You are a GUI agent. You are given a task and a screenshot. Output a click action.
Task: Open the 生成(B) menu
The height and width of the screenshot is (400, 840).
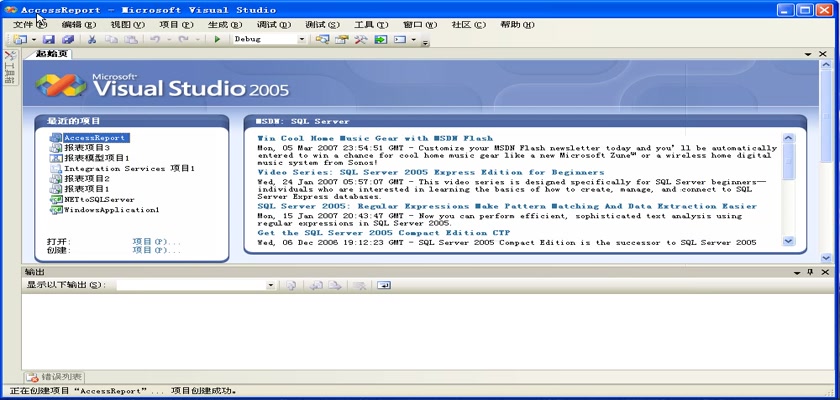(x=225, y=25)
